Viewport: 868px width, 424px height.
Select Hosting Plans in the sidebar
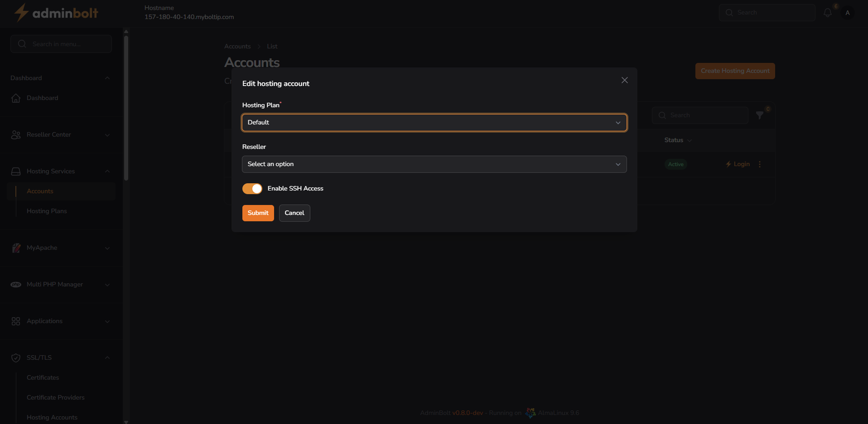[47, 211]
